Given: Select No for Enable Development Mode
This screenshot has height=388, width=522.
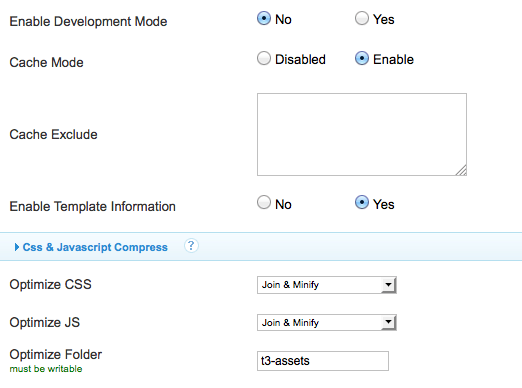Looking at the screenshot, I should pyautogui.click(x=264, y=18).
